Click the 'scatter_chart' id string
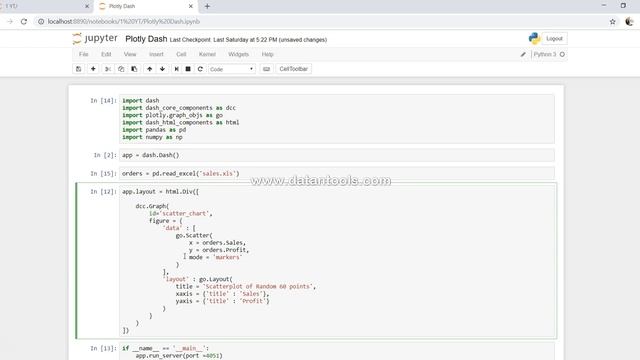Viewport: 640px width, 360px height. click(184, 213)
